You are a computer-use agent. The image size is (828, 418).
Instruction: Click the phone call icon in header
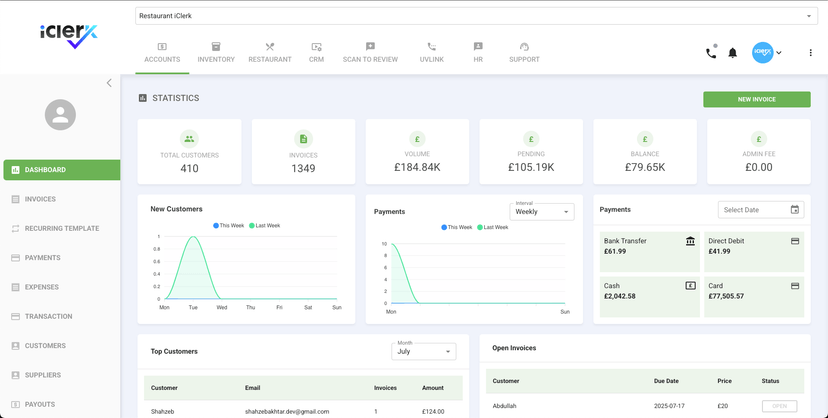[x=711, y=53]
